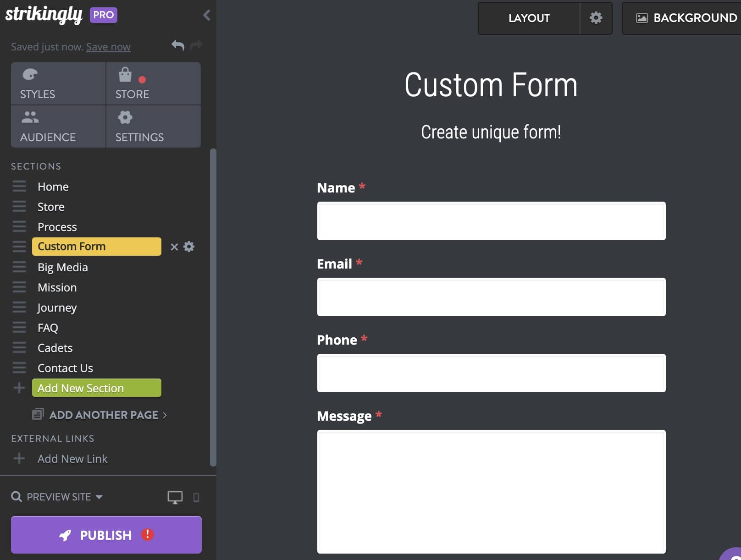Click the Publish button
This screenshot has height=560, width=741.
(106, 535)
